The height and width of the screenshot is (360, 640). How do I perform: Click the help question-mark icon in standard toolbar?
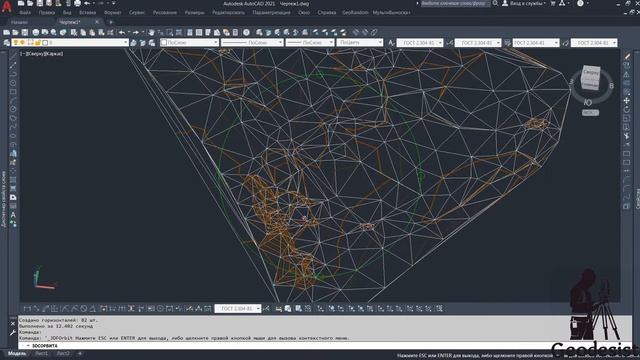246,32
